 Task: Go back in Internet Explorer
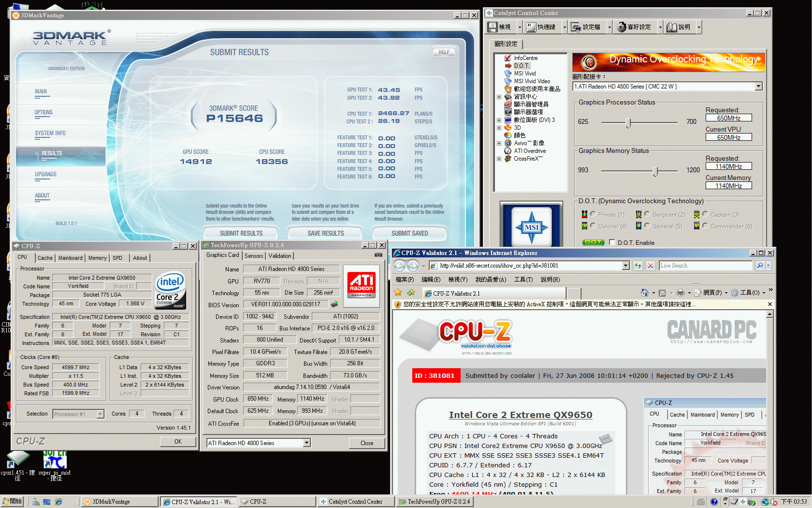399,266
